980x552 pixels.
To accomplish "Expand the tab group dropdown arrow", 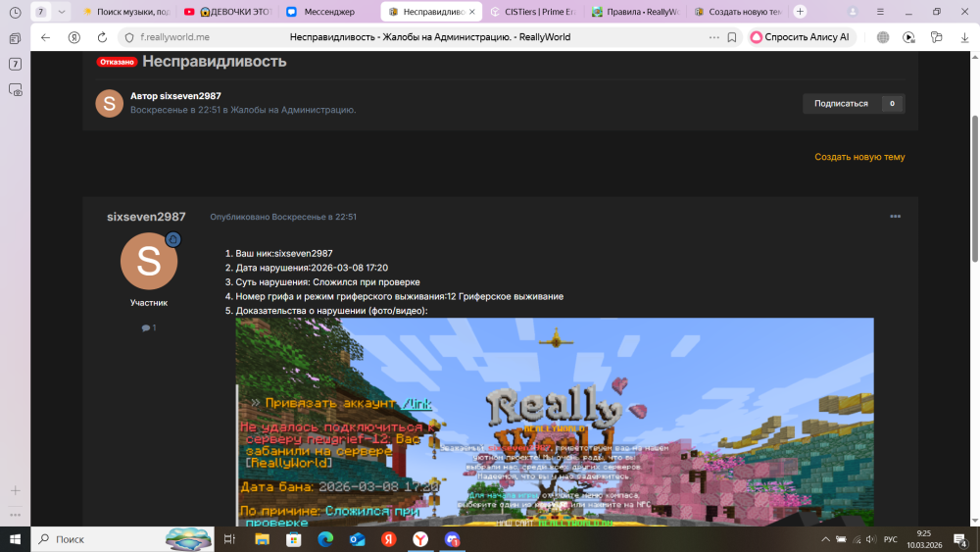I will click(62, 12).
